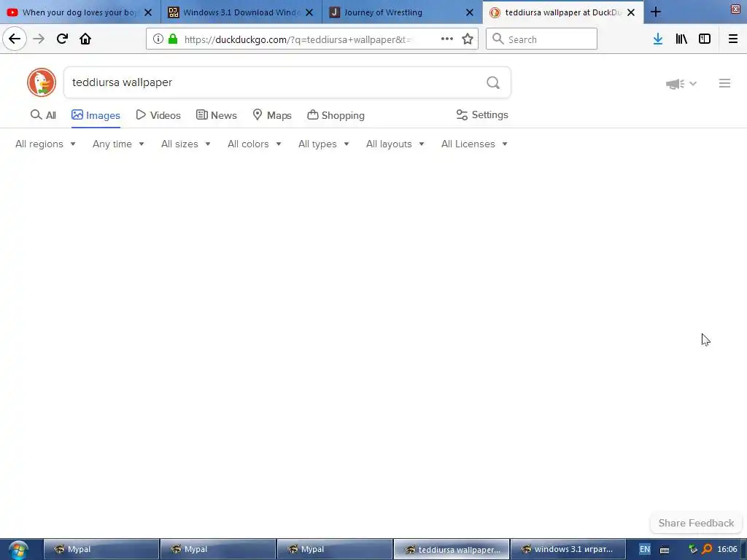The width and height of the screenshot is (747, 560).
Task: Click the orange magnifier tray icon
Action: [707, 549]
